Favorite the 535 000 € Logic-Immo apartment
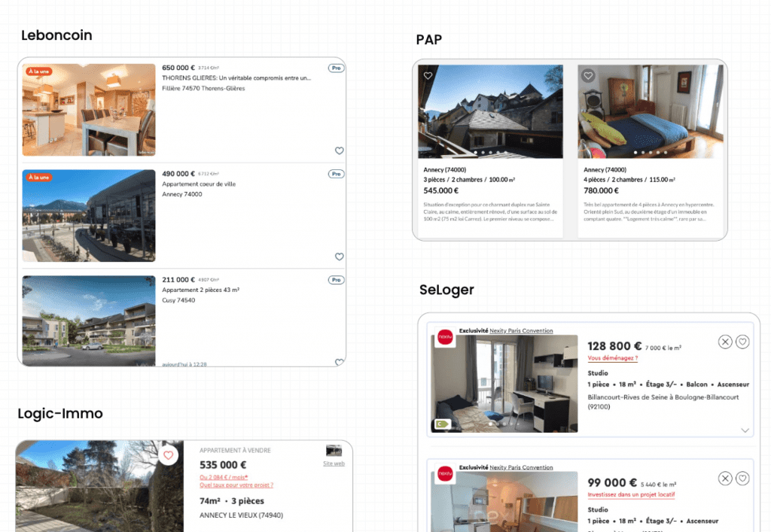Screen dimensions: 771x532 coord(168,455)
